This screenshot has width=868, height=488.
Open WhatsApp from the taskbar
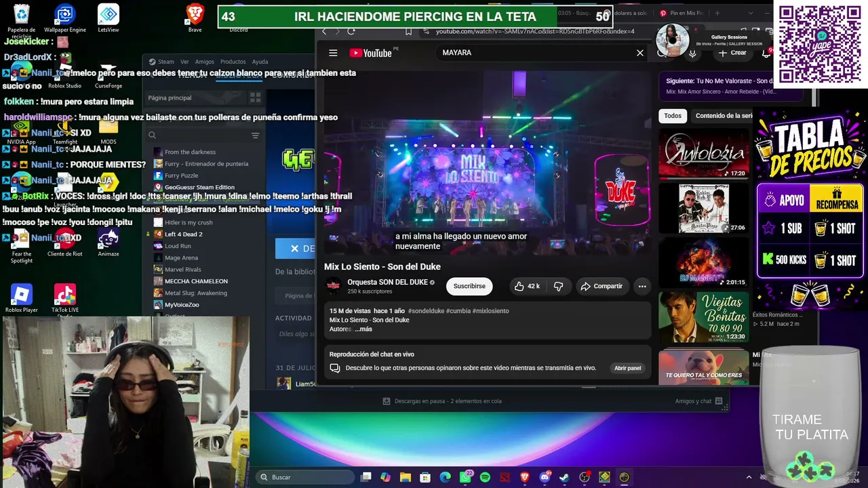point(465,477)
